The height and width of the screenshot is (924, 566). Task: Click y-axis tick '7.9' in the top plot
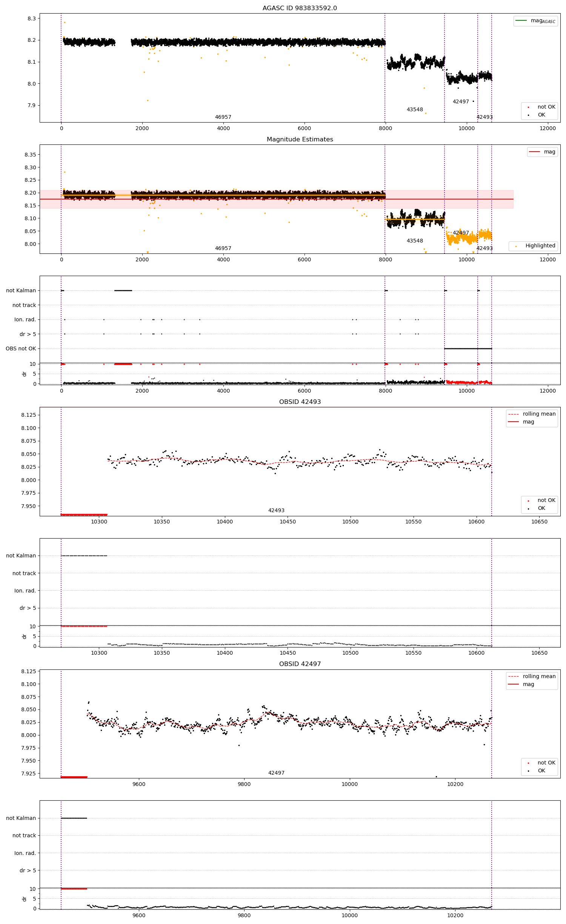[x=32, y=105]
